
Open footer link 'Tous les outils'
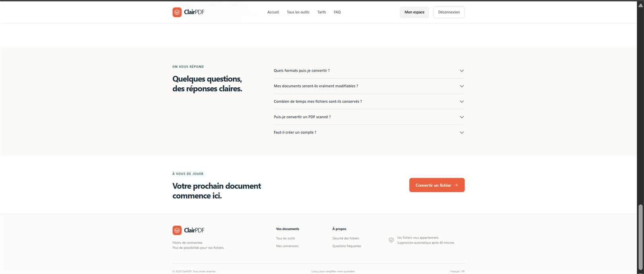(285, 239)
